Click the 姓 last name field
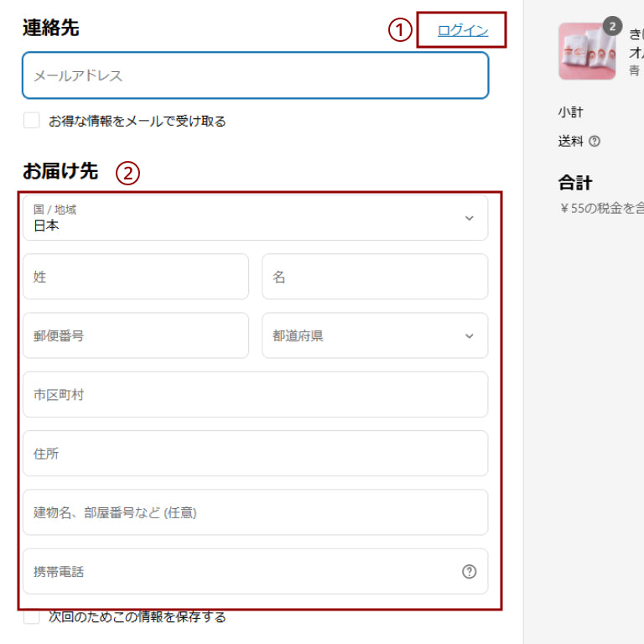This screenshot has height=644, width=644. click(x=136, y=277)
